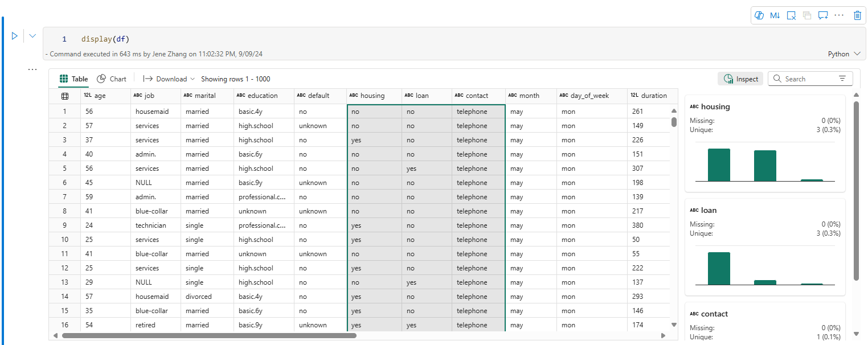Open the Python language dropdown
The height and width of the screenshot is (345, 868).
(844, 54)
